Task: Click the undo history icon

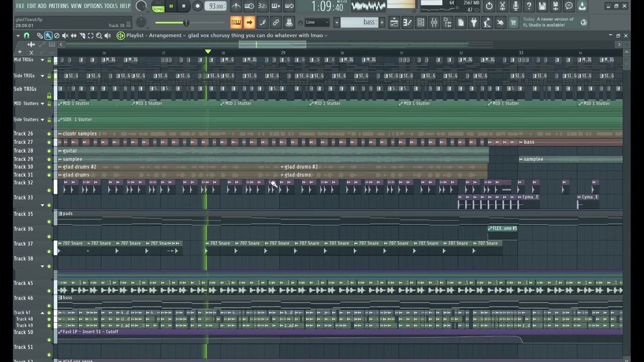Action: (489, 6)
